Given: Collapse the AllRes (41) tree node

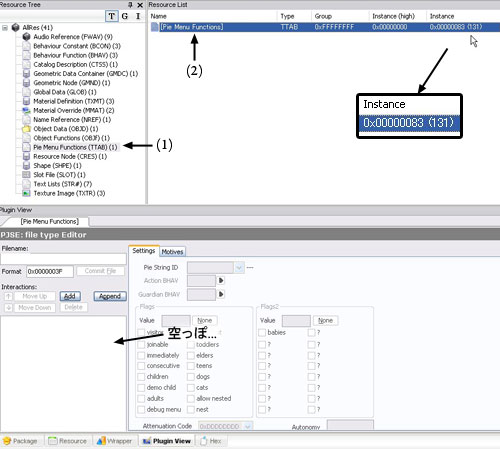Looking at the screenshot, I should click(x=5, y=28).
